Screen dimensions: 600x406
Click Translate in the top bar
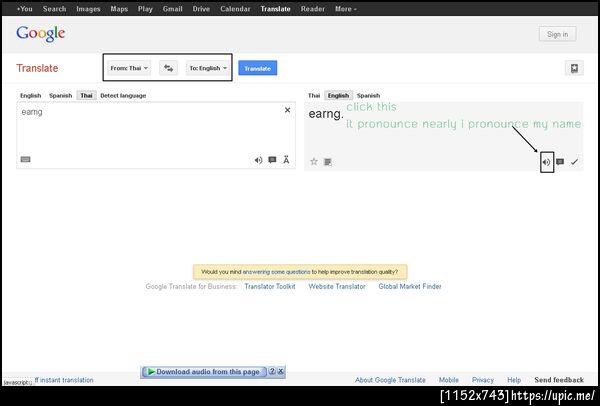coord(276,9)
